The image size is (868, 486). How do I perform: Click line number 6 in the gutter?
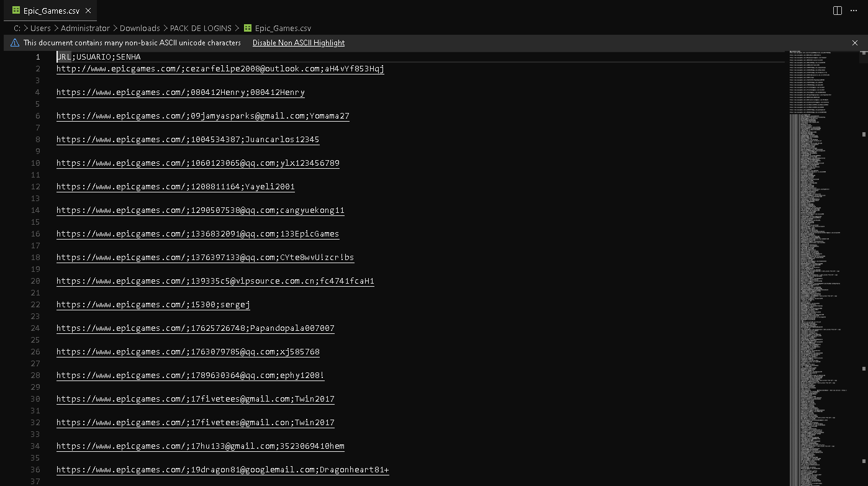(37, 116)
